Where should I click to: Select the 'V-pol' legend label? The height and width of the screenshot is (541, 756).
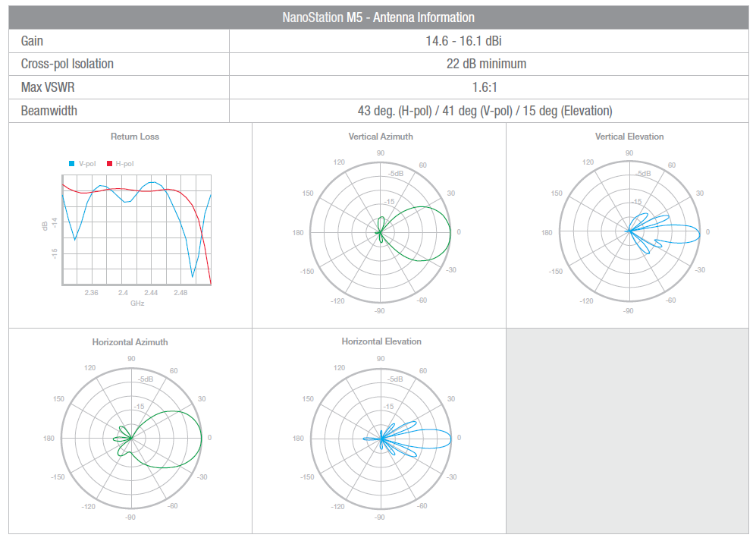(x=87, y=164)
